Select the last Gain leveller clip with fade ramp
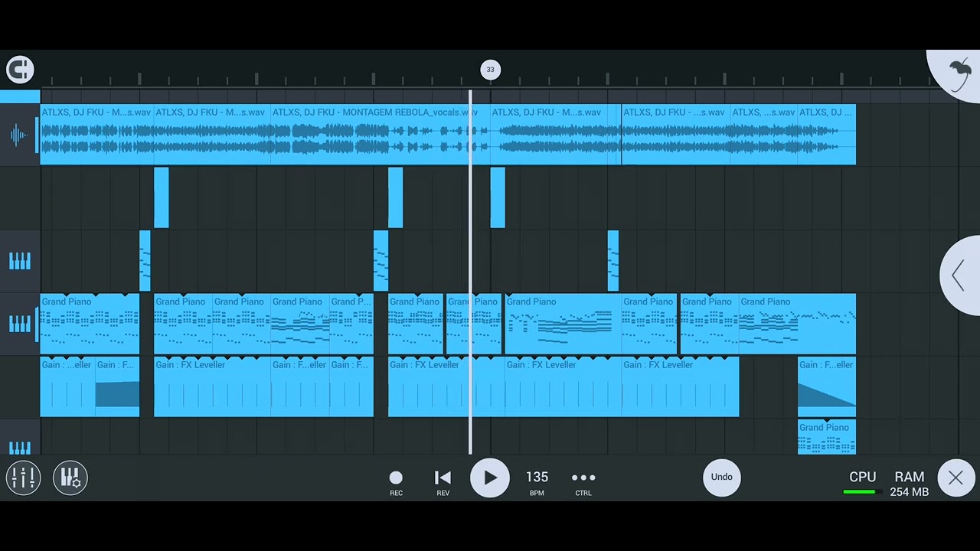980x551 pixels. [827, 386]
